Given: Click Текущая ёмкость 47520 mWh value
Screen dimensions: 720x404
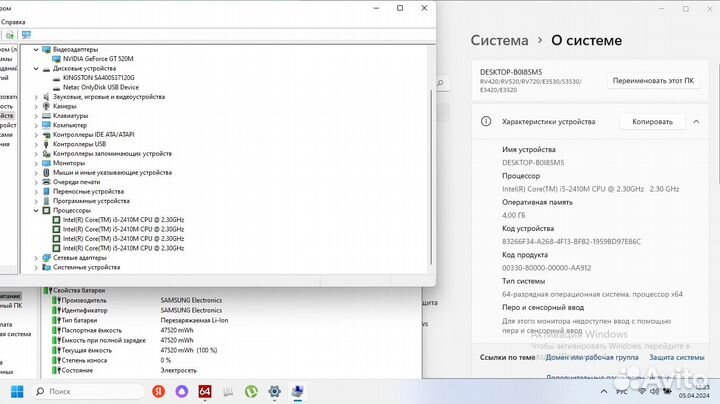Looking at the screenshot, I should tap(189, 350).
